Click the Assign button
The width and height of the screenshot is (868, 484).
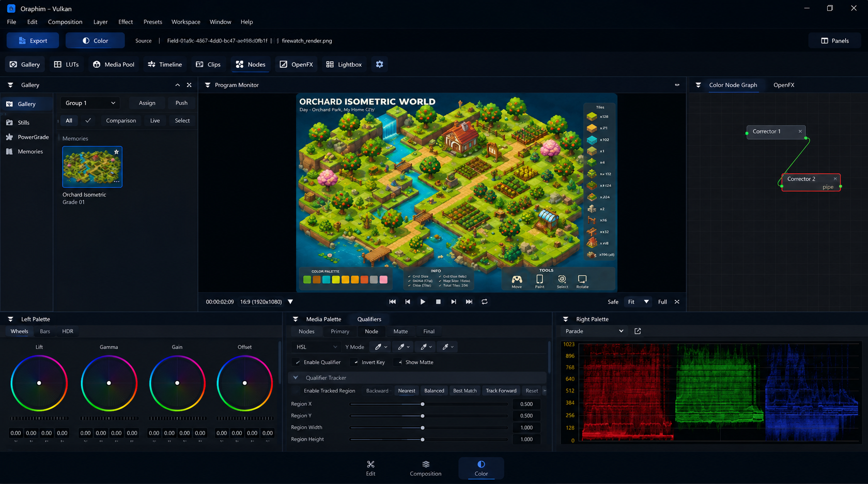pos(147,103)
